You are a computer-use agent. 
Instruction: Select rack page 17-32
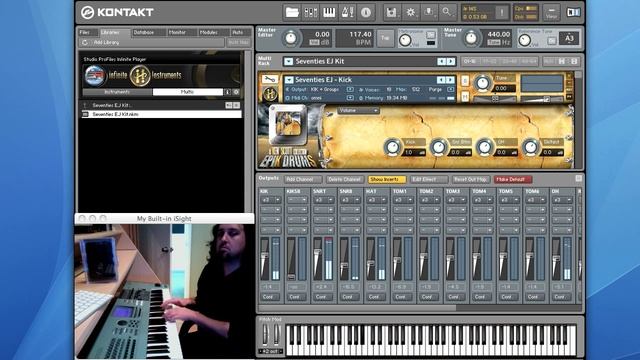click(x=489, y=61)
